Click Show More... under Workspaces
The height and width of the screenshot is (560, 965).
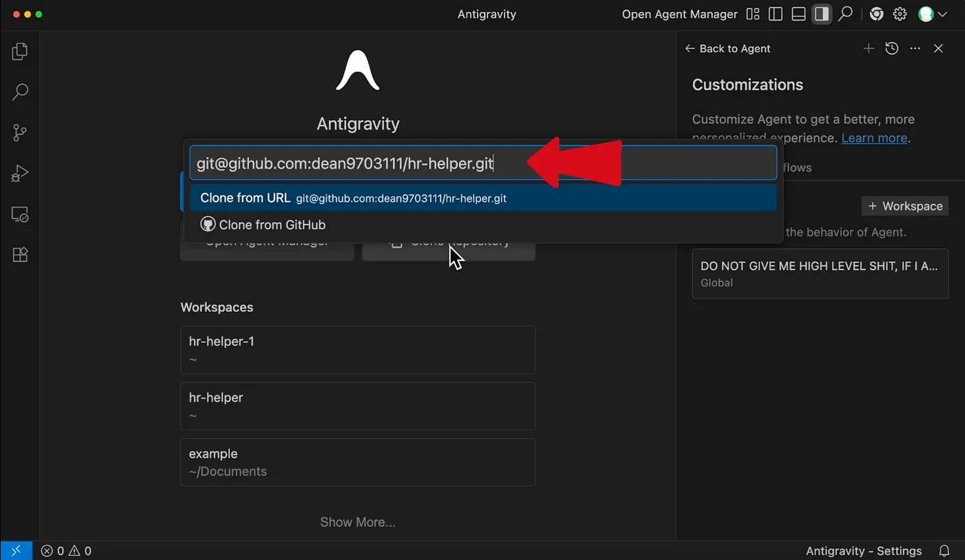click(358, 522)
